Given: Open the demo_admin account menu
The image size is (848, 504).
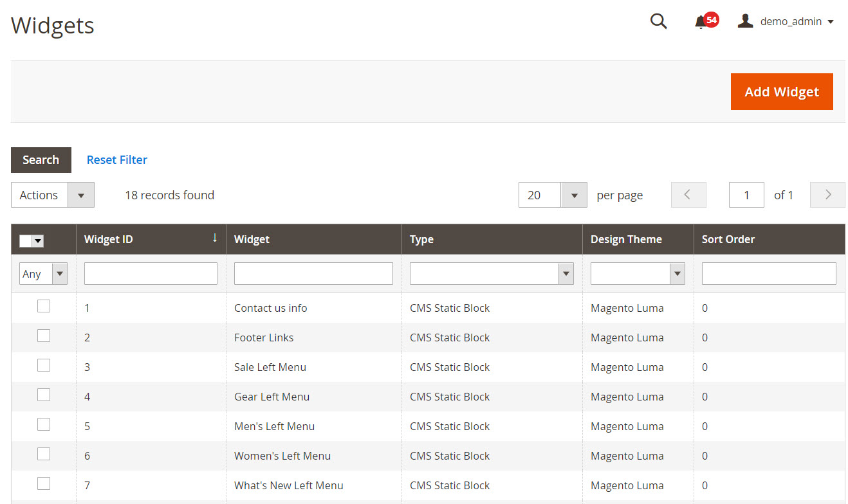Looking at the screenshot, I should 786,21.
